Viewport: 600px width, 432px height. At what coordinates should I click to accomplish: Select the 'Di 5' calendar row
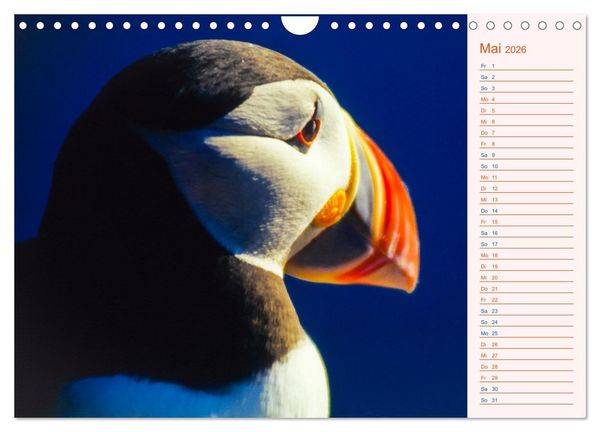[527, 110]
